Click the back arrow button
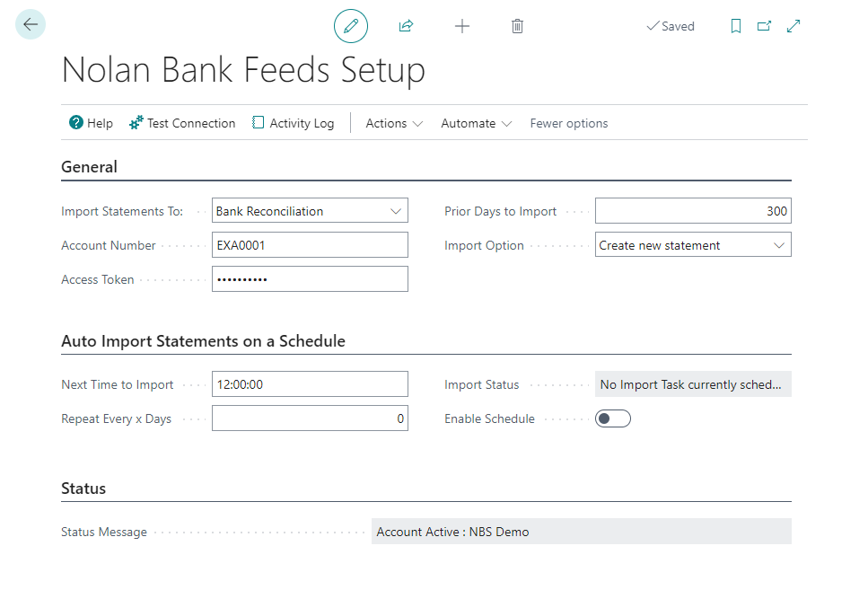Image resolution: width=868 pixels, height=590 pixels. 31,25
